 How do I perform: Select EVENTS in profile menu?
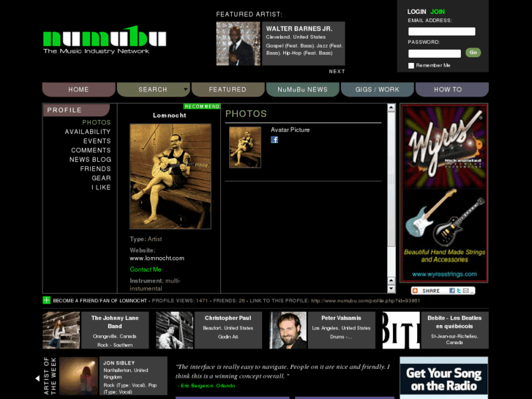[x=97, y=141]
